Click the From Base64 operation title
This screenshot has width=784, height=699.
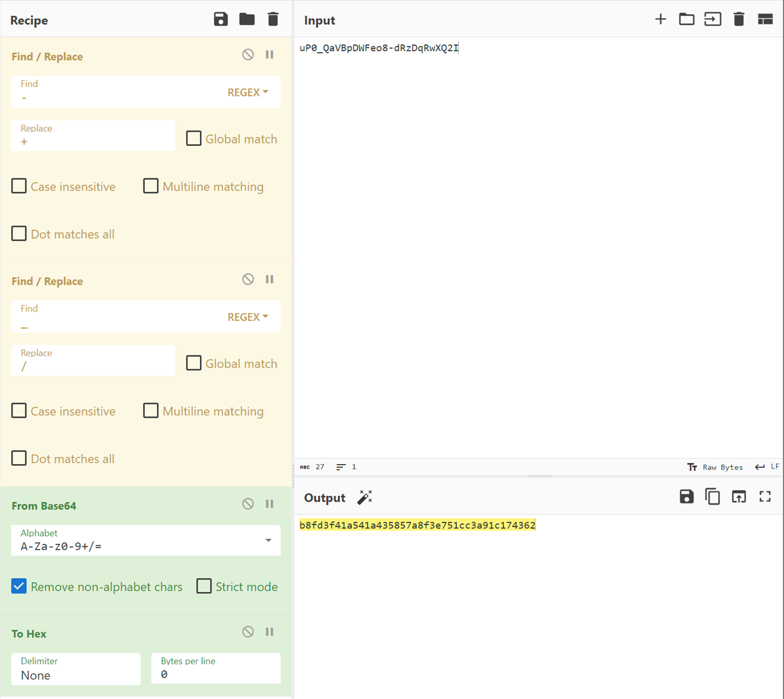pos(44,506)
